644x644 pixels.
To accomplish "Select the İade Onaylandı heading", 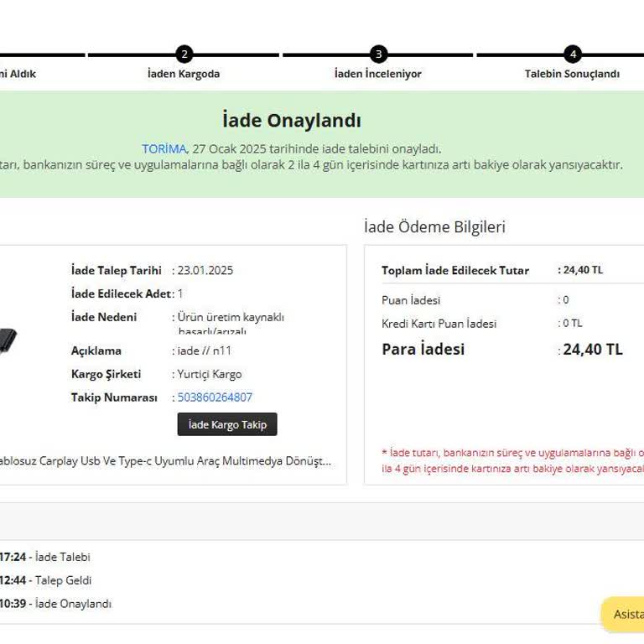I will (292, 121).
